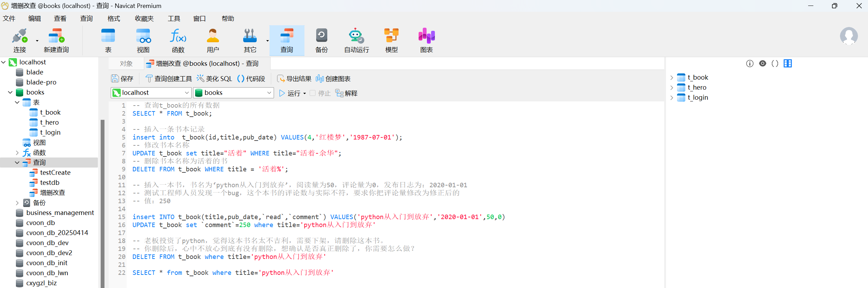Open the Connection (连接) toolbar icon
This screenshot has width=868, height=288.
(x=20, y=40)
